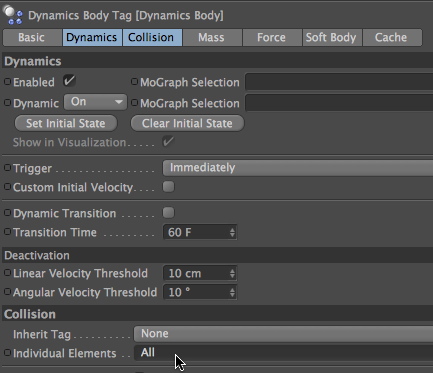Click keyframe dot beside Custom Initial Velocity
This screenshot has width=433, height=373.
[7, 187]
